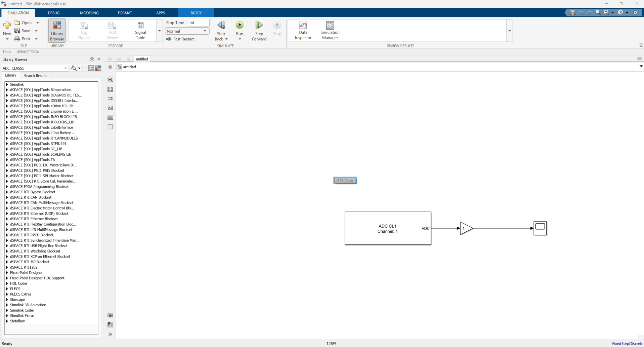Screen dimensions: 644x347
Task: Select the Zoom tool in canvas palette
Action: [x=110, y=80]
